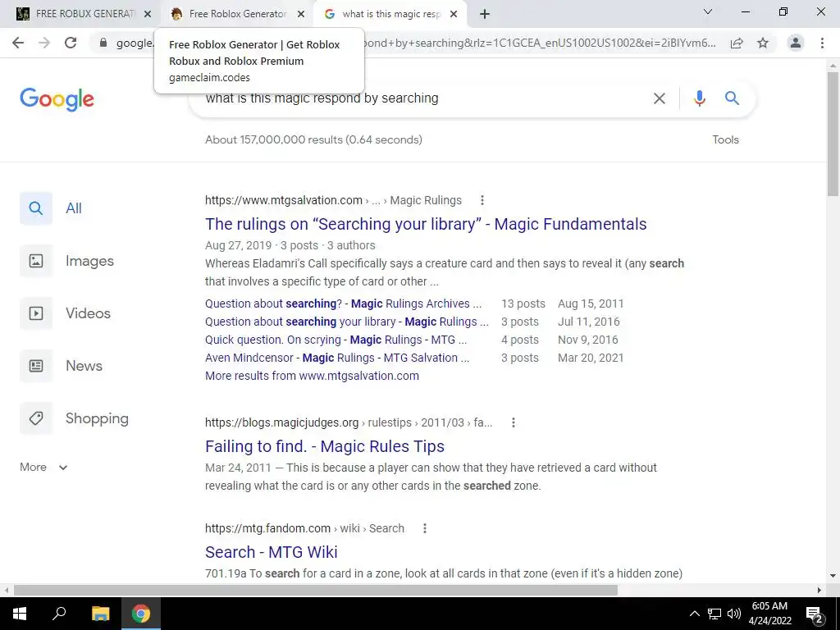Click the horizontal scrollbar right arrow
Image resolution: width=840 pixels, height=630 pixels.
point(819,591)
